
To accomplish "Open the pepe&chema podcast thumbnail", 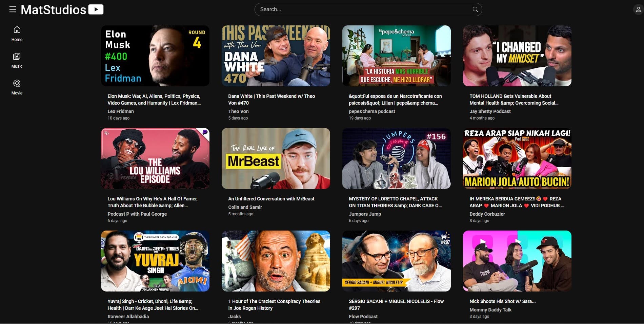I will (397, 56).
